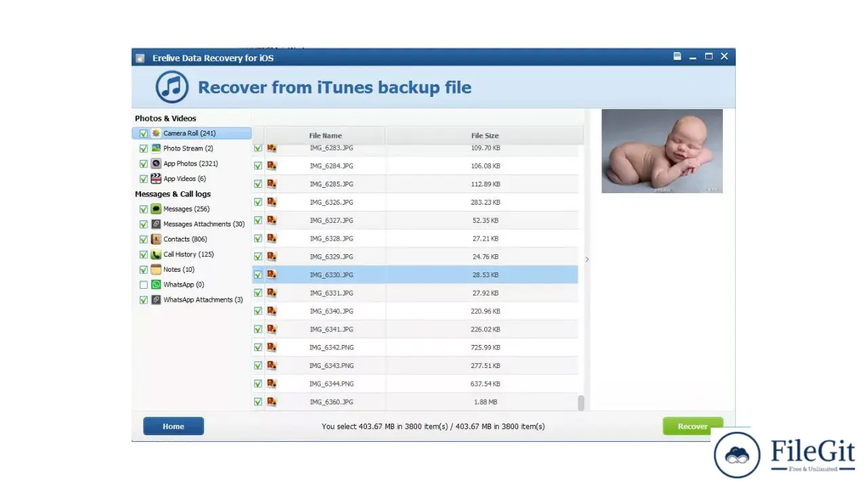Sort by the File Name column header
The image size is (868, 488).
[x=325, y=136]
